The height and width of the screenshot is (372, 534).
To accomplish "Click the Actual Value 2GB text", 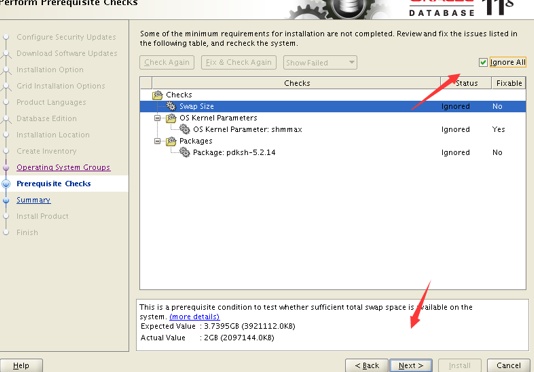I will (207, 338).
